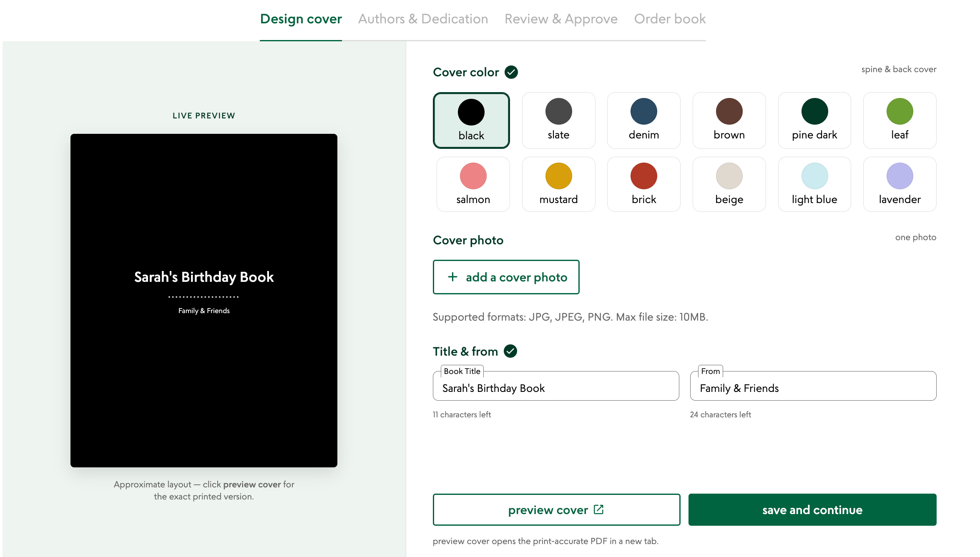980x557 pixels.
Task: Open the Design cover tab
Action: coord(301,19)
